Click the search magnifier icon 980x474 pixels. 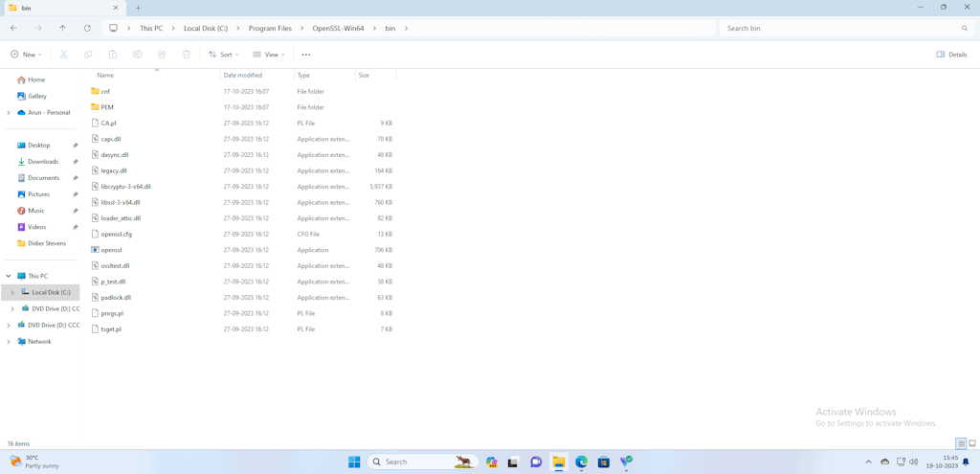965,28
